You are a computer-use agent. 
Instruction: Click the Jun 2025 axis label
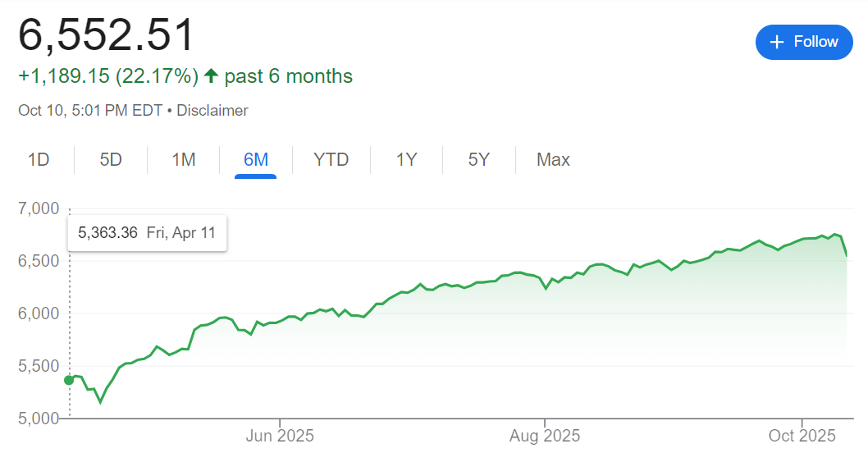click(280, 436)
